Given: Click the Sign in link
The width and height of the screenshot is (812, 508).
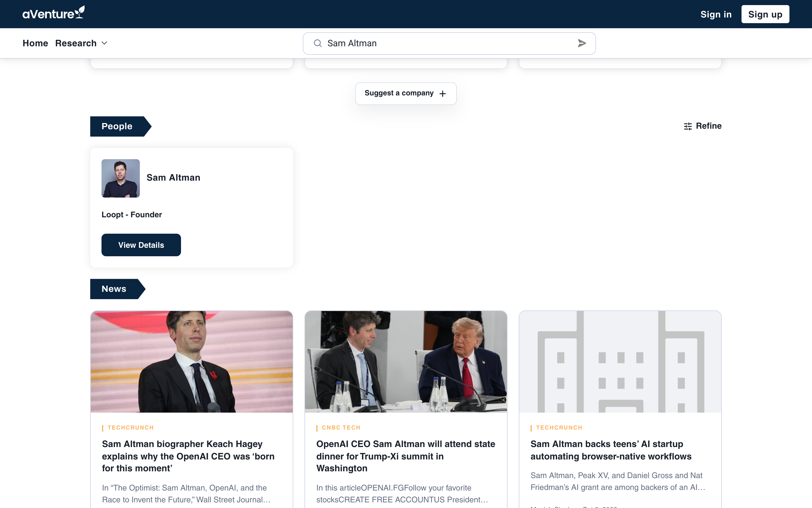Looking at the screenshot, I should point(716,14).
